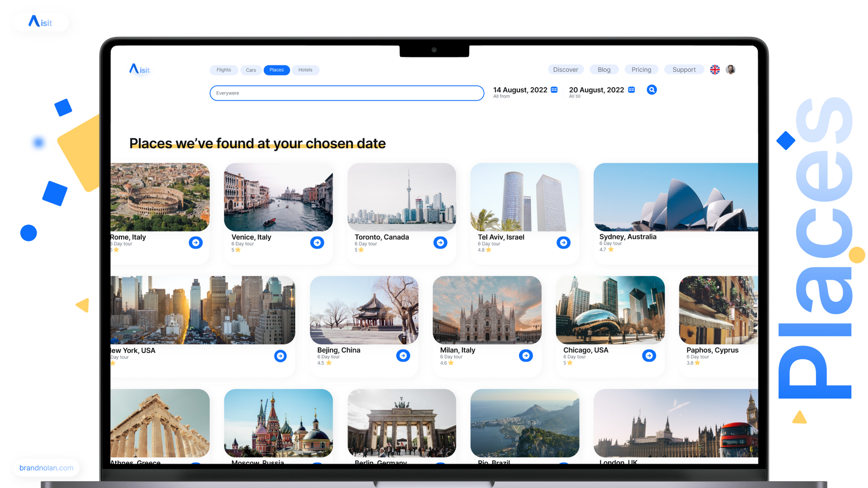The height and width of the screenshot is (488, 868).
Task: Open the Rome Colosseum photo
Action: click(160, 197)
